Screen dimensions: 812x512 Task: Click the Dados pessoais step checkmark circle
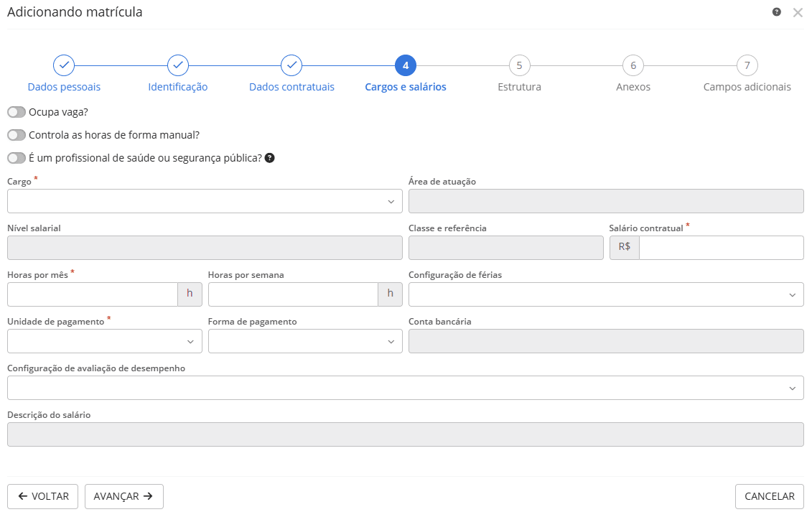click(64, 65)
